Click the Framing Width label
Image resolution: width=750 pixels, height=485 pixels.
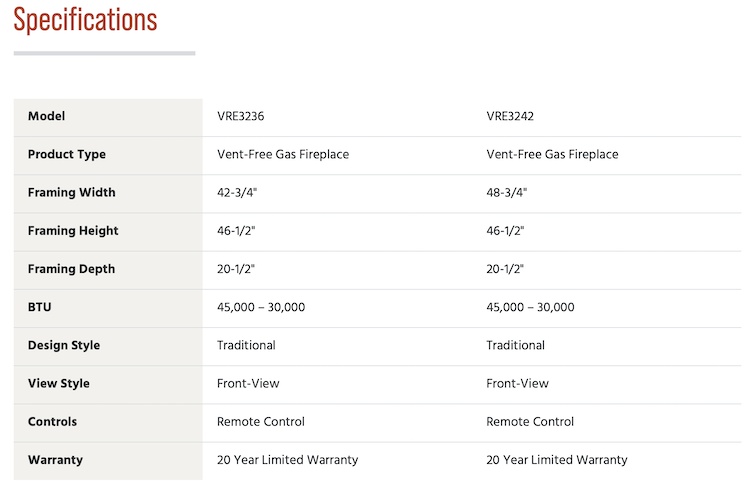(72, 192)
